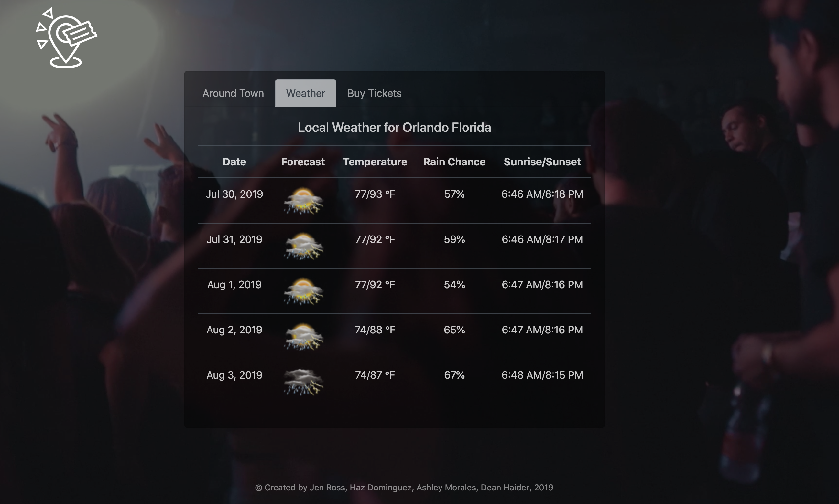Click the Aug 2 forecast weather icon
839x504 pixels.
[x=303, y=336]
